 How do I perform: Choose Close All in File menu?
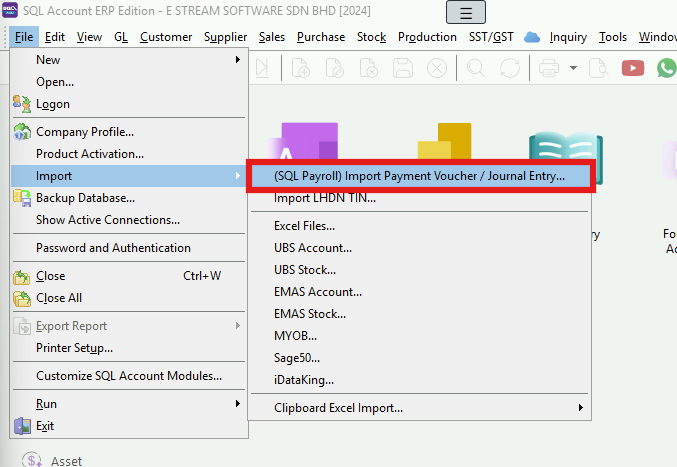[x=129, y=298]
